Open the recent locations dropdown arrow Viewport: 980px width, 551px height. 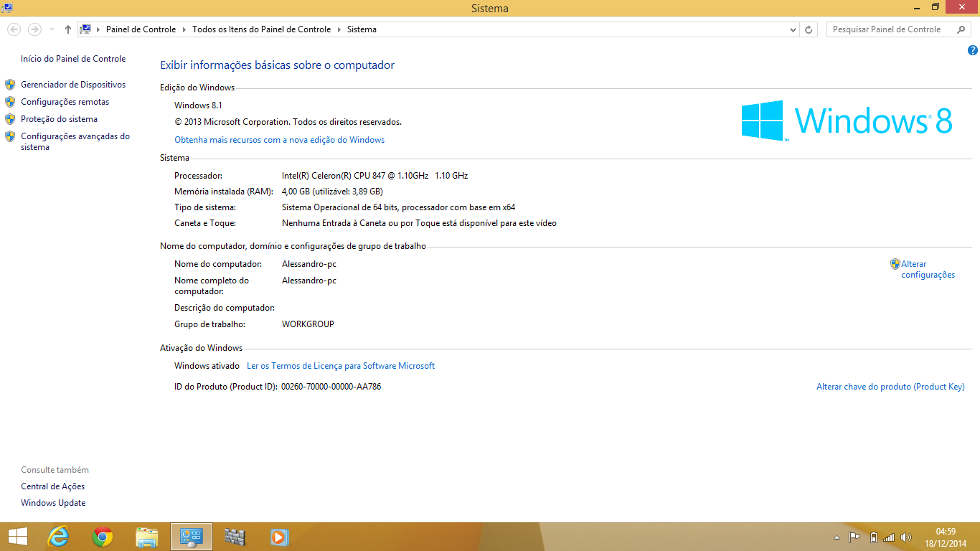point(52,29)
